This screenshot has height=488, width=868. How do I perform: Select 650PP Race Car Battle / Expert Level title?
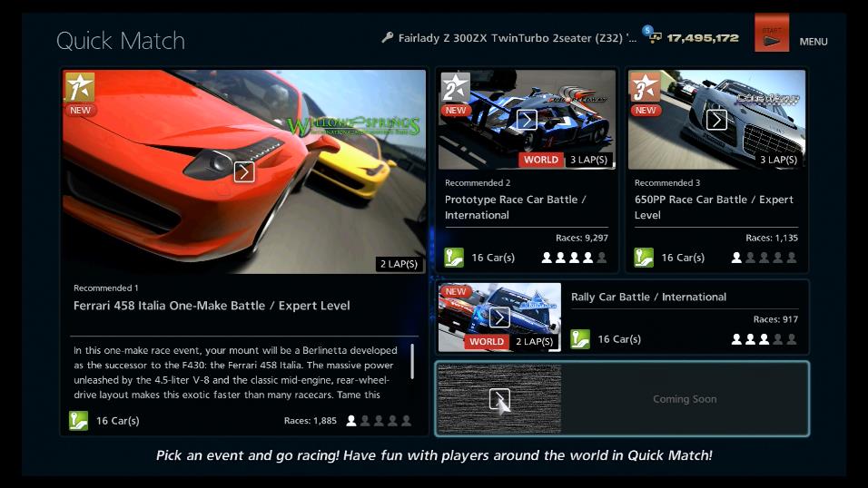pyautogui.click(x=715, y=208)
